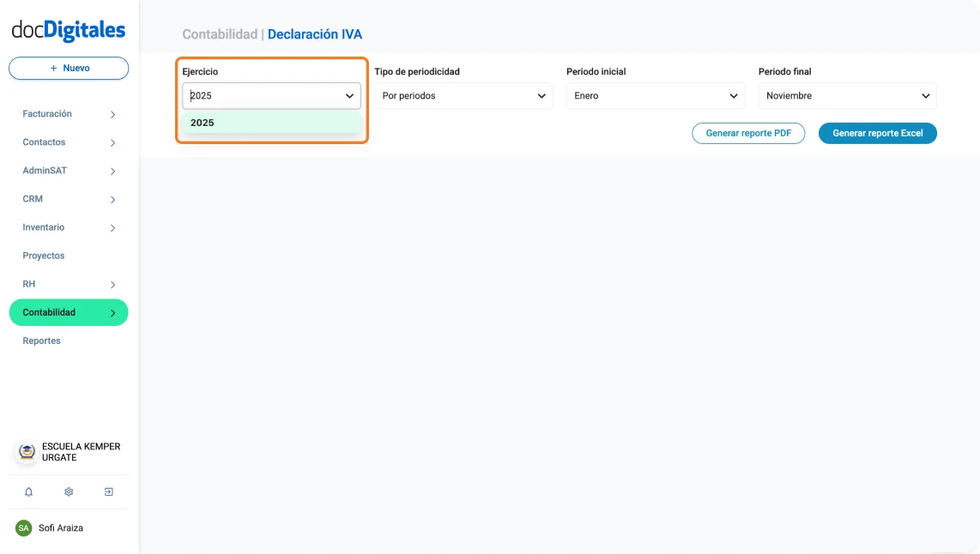
Task: Click the Ejercicio input field
Action: click(x=262, y=96)
